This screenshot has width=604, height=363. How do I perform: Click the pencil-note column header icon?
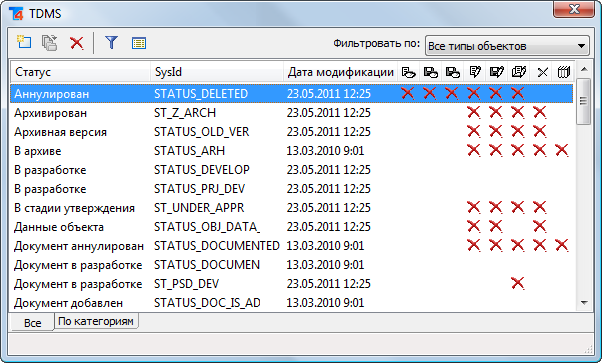(x=475, y=72)
